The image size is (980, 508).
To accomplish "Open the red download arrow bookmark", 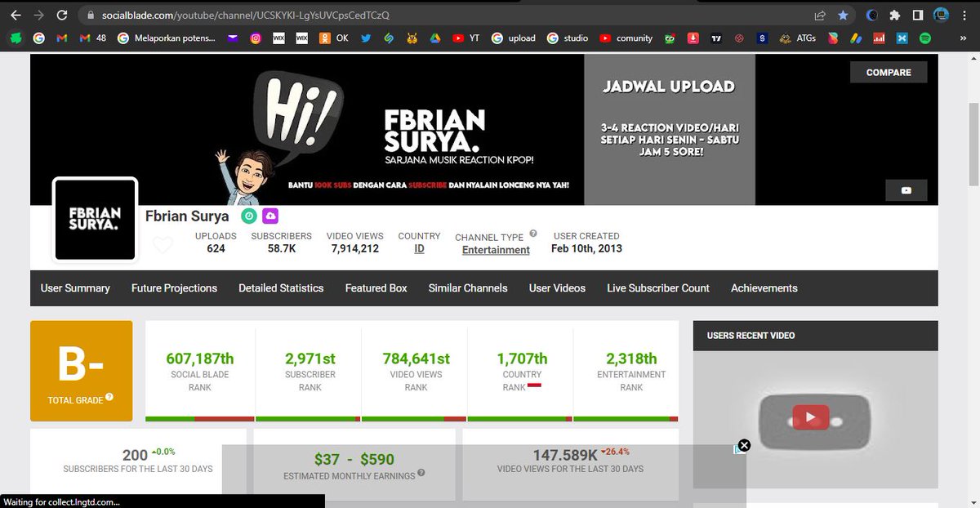I will tap(693, 38).
